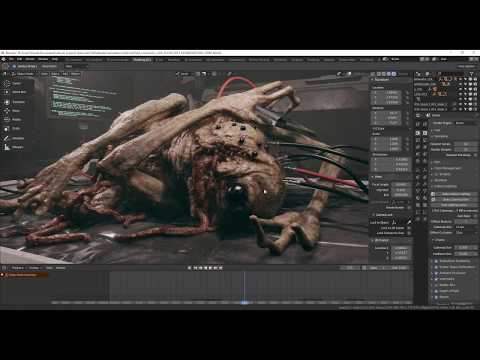Toggle the Render Region checkbox
The height and width of the screenshot is (360, 480).
tap(409, 207)
